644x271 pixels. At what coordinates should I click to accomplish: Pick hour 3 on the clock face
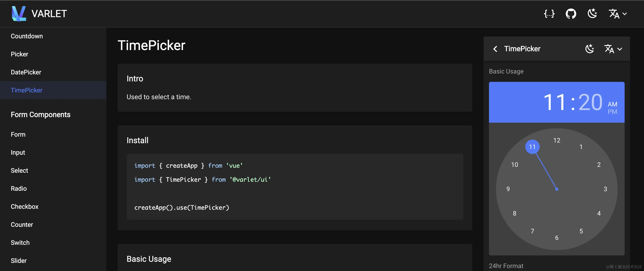click(605, 189)
